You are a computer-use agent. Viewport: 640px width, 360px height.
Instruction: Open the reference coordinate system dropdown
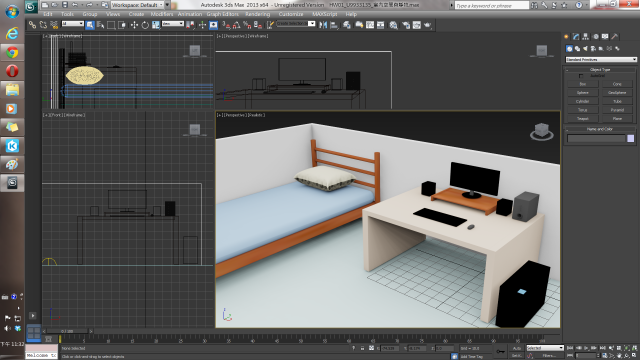[173, 24]
